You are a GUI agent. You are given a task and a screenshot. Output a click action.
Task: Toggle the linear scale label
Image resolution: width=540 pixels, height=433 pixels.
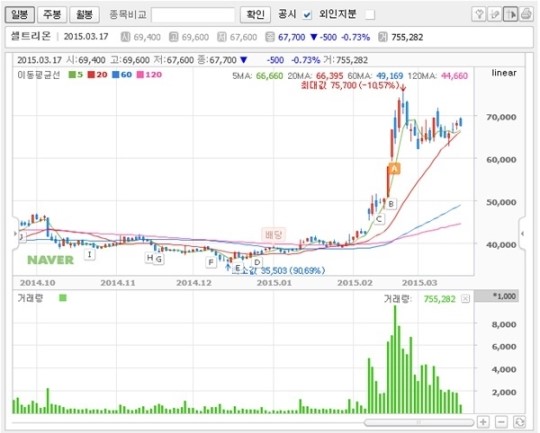[504, 73]
